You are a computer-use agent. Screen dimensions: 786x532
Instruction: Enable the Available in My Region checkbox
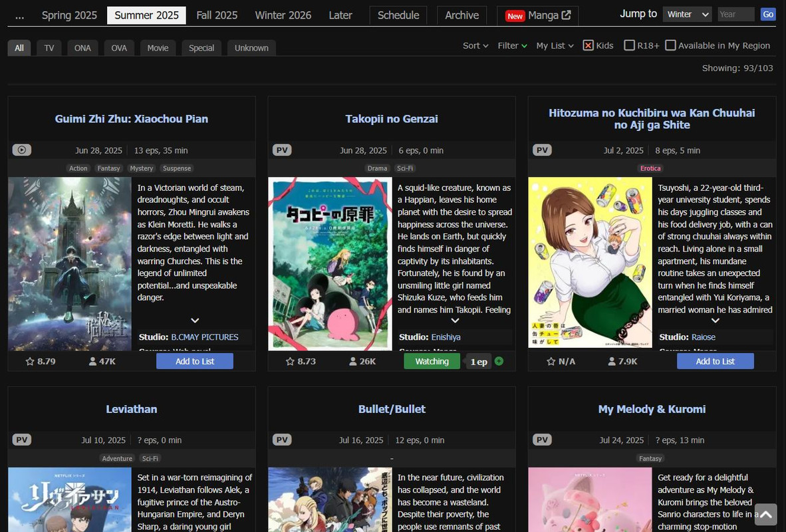[670, 45]
